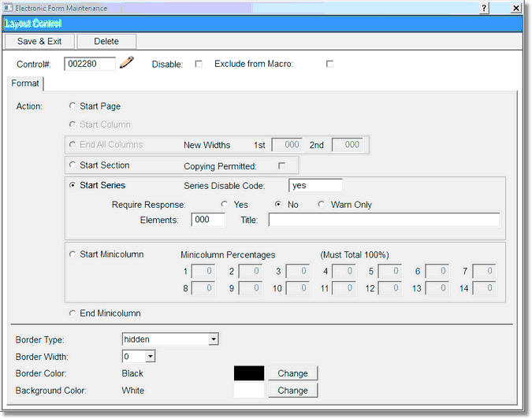The width and height of the screenshot is (532, 419).
Task: Set Require Response to Warn Only
Action: [x=321, y=204]
